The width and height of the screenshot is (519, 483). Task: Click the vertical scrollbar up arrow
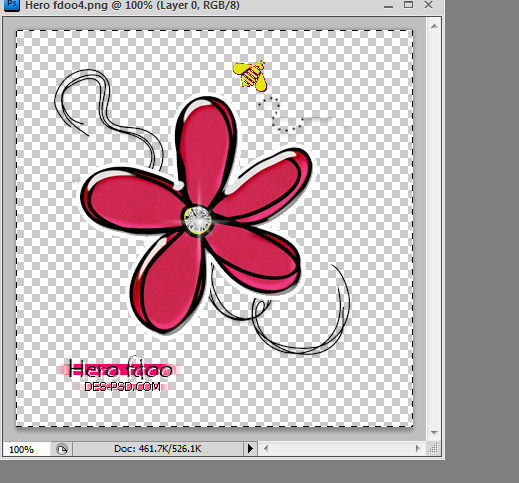pos(434,26)
